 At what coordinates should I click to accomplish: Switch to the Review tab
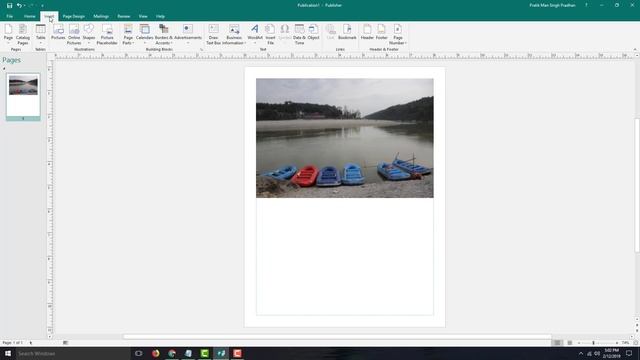[124, 16]
